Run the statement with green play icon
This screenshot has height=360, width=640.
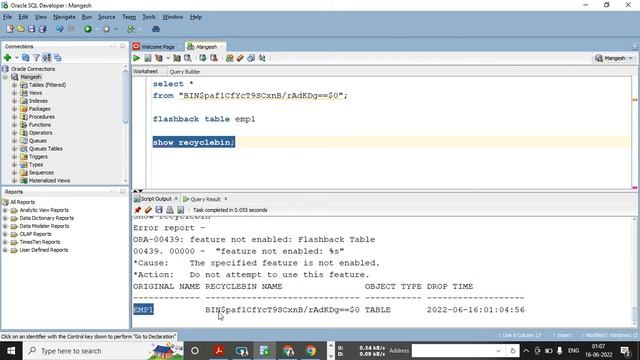pos(136,58)
